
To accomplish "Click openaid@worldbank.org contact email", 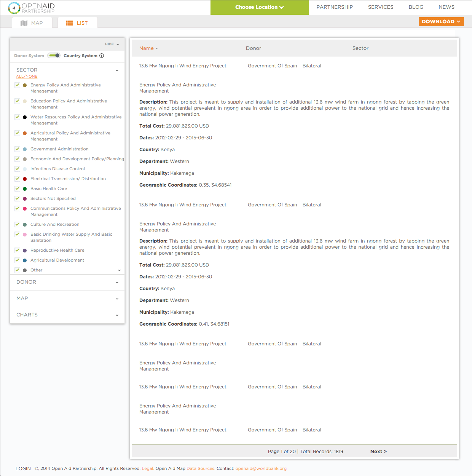I will click(261, 469).
